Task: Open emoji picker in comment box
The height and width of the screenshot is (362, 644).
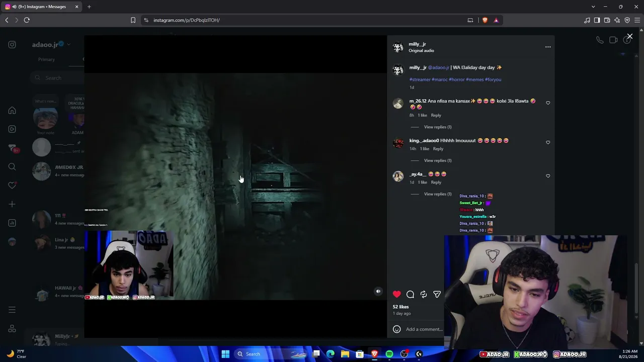Action: coord(397,329)
